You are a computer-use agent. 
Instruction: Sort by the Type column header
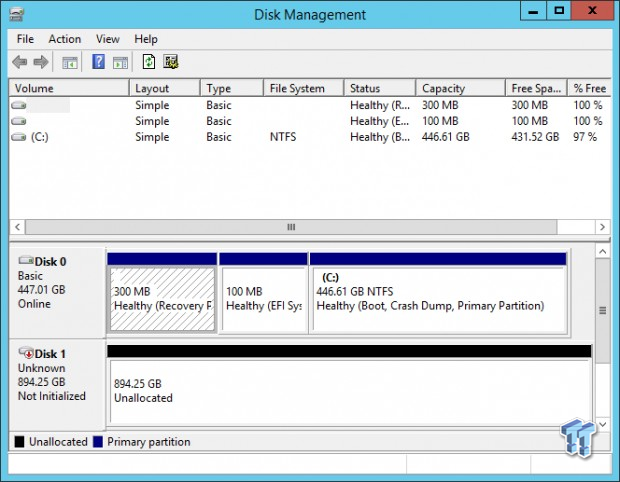232,88
